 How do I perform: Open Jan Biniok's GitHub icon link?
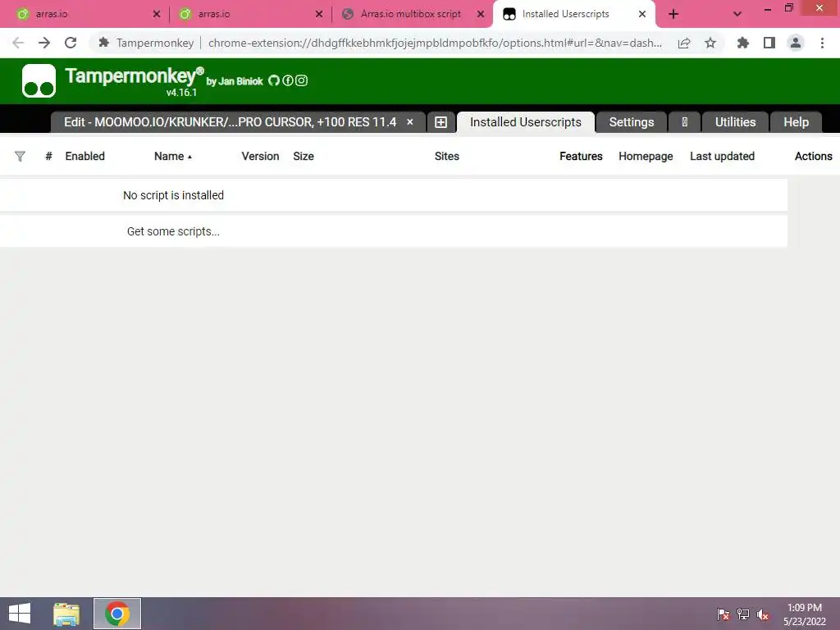point(274,80)
